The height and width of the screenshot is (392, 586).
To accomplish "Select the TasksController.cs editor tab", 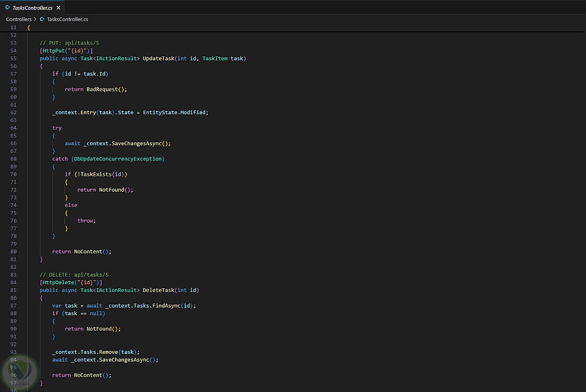I will (33, 8).
